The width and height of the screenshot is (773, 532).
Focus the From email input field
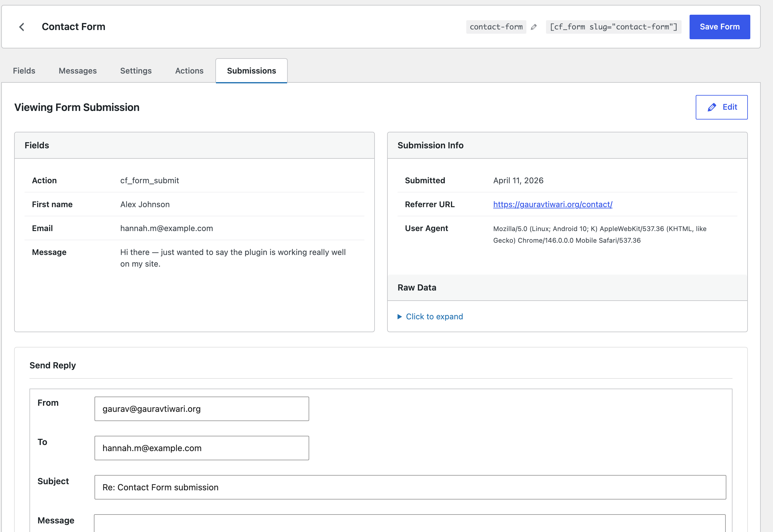click(x=202, y=409)
